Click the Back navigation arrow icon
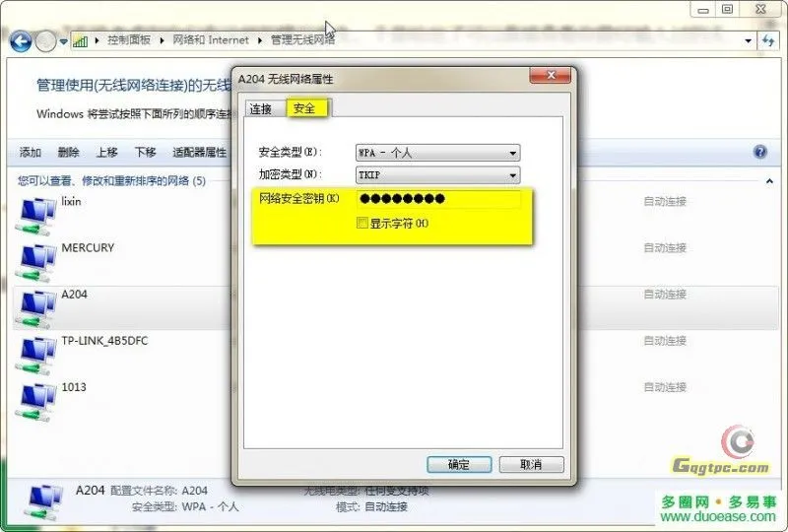788x532 pixels. [x=21, y=41]
